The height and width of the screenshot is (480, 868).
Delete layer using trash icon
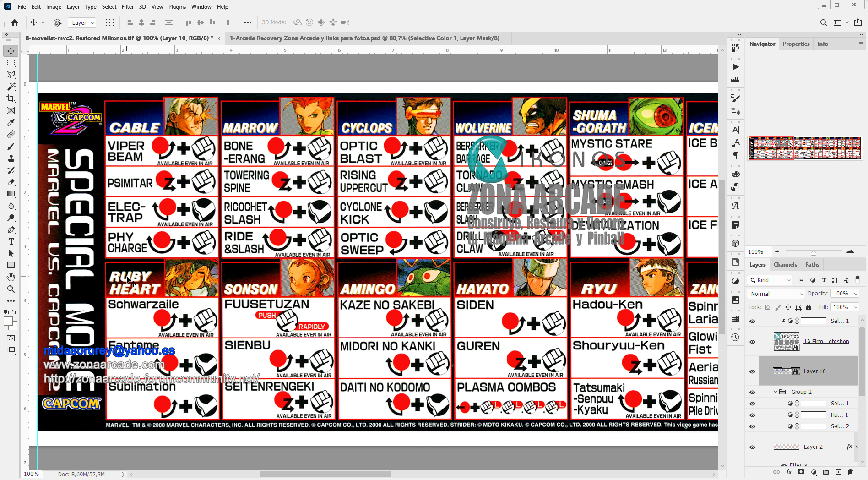[850, 472]
